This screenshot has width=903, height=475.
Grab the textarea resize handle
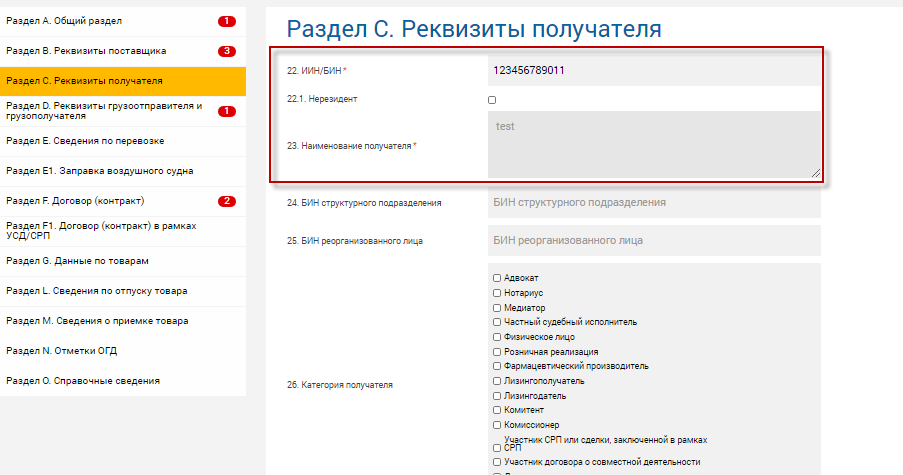(x=815, y=173)
